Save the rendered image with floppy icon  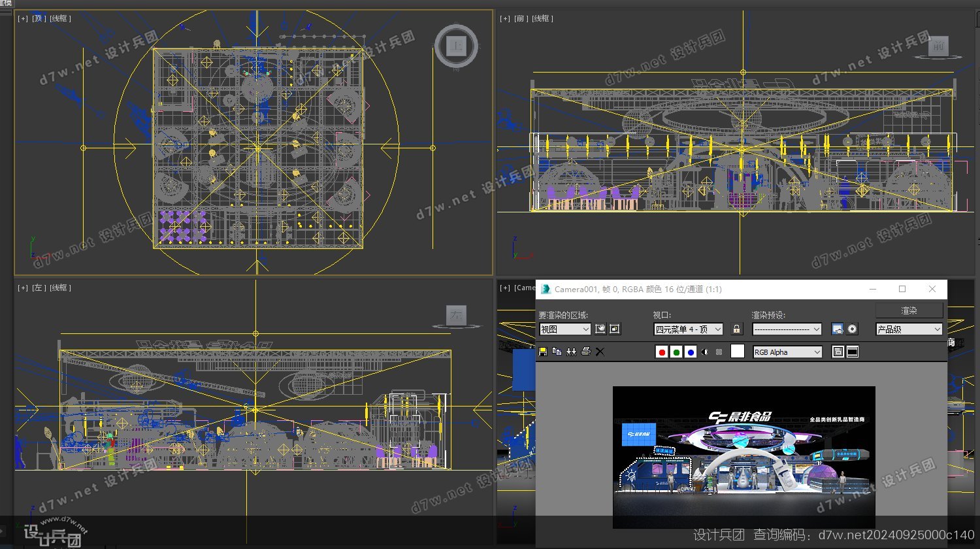[x=543, y=352]
